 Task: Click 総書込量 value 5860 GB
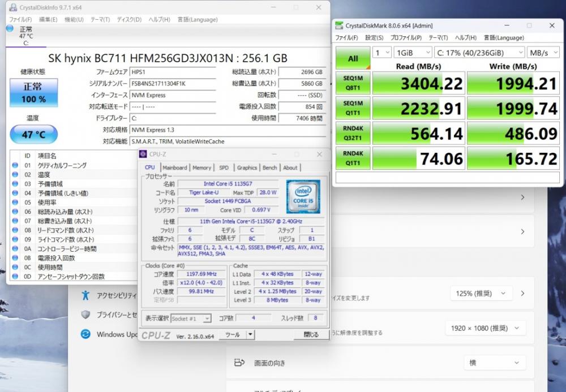coord(302,83)
